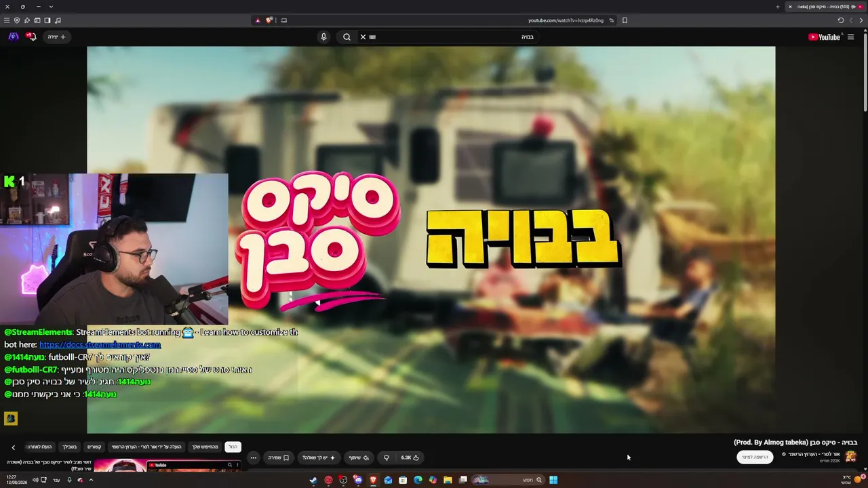The image size is (868, 488).
Task: Open the Windows Start menu
Action: (x=553, y=480)
